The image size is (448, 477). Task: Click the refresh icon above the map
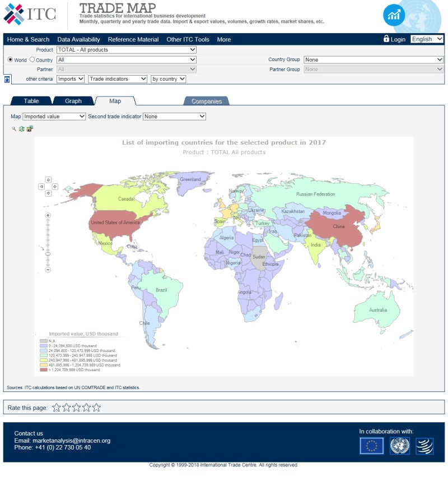(21, 128)
